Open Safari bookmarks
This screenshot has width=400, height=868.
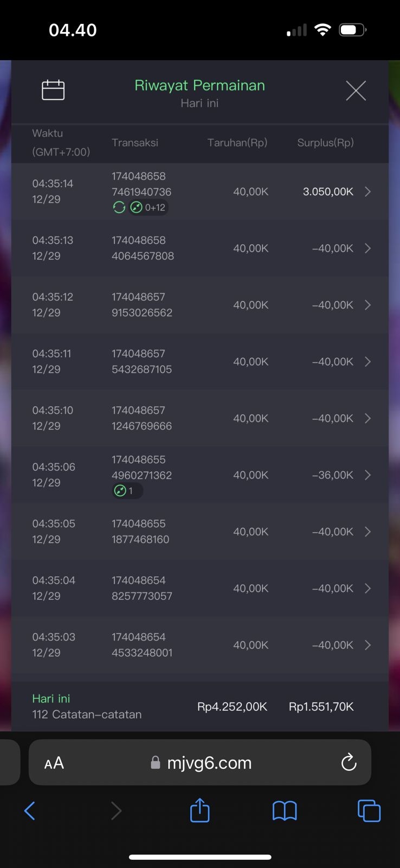pos(285,810)
